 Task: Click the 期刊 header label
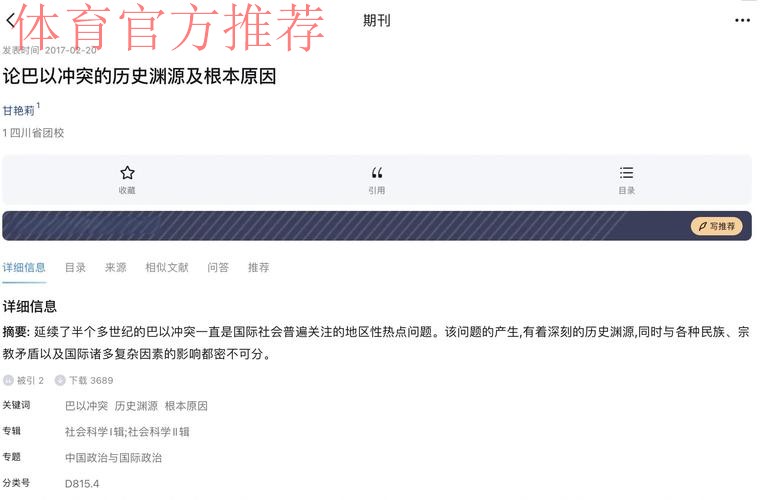click(377, 20)
